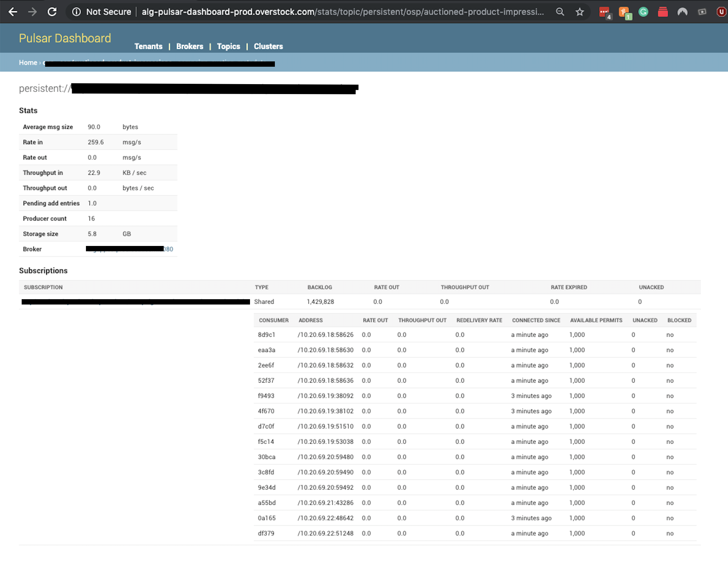Open the redacted subscription name link

click(136, 302)
